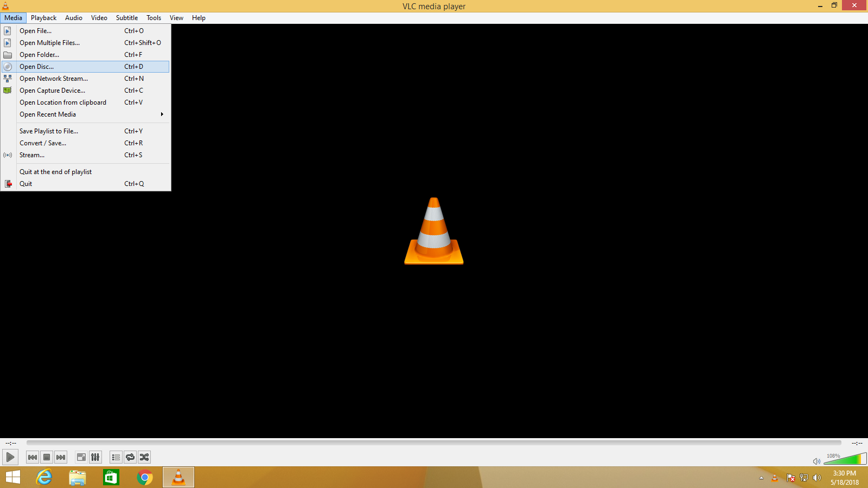868x488 pixels.
Task: Click the playback seek bar
Action: [x=434, y=443]
